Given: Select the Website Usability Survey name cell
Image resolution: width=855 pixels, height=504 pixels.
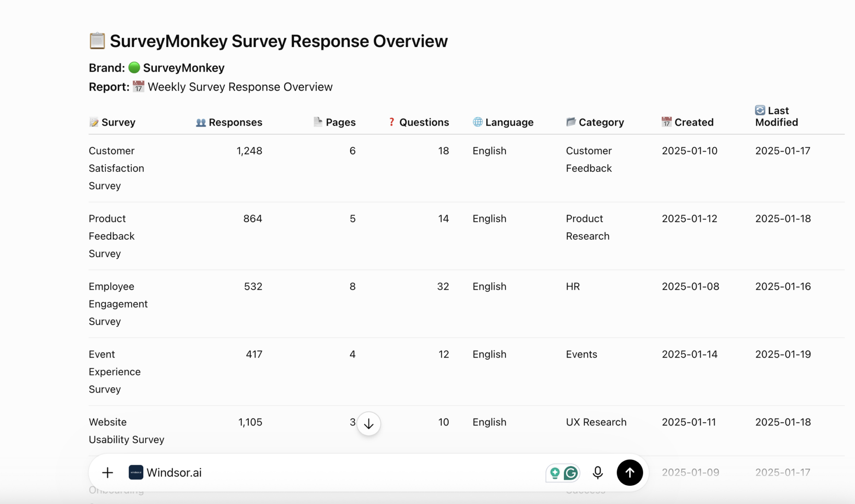Looking at the screenshot, I should pos(127,431).
